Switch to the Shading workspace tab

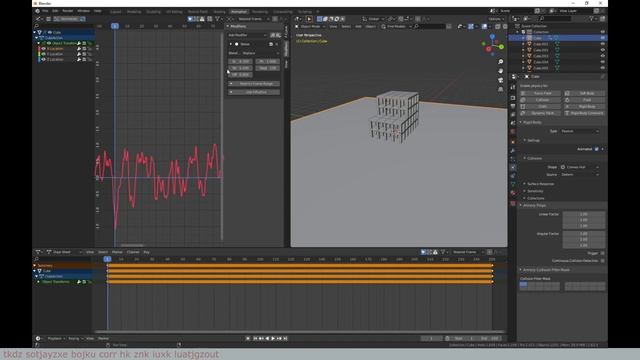point(219,11)
